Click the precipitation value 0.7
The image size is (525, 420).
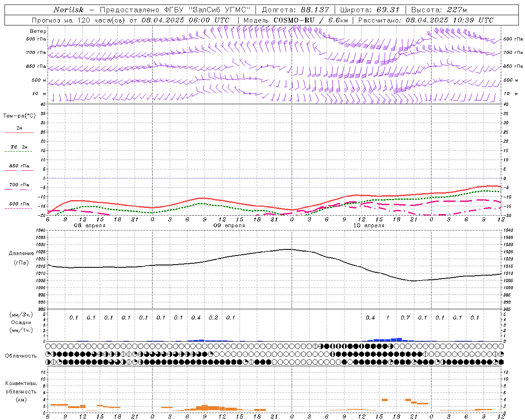405,317
